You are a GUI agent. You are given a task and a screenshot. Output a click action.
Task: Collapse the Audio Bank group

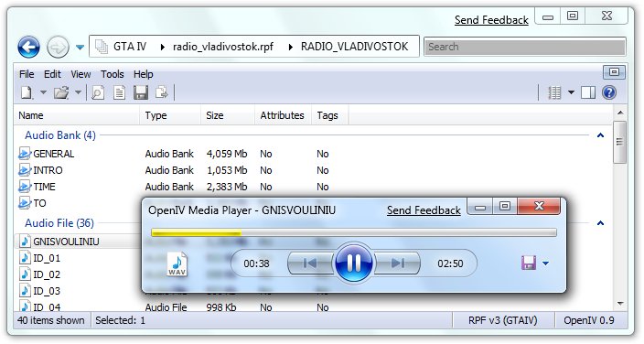click(x=600, y=135)
